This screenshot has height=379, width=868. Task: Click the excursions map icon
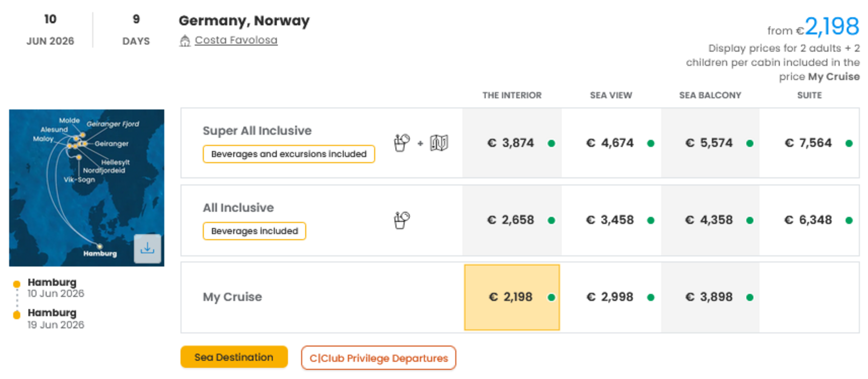439,143
